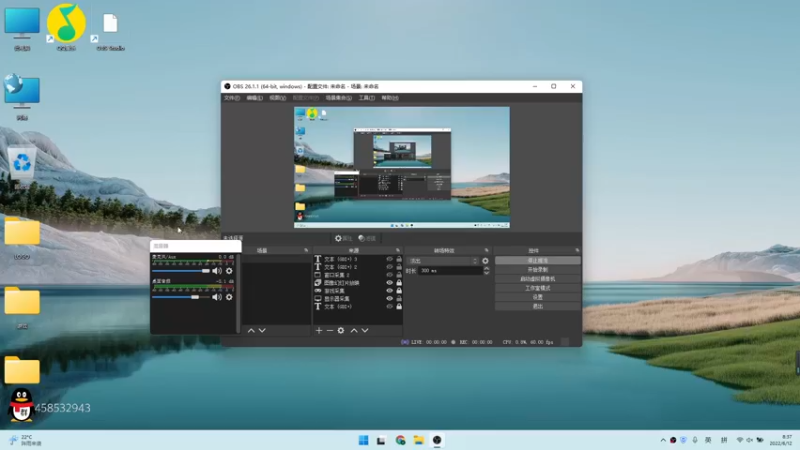Move the selected source down in the list
800x450 pixels.
(365, 331)
